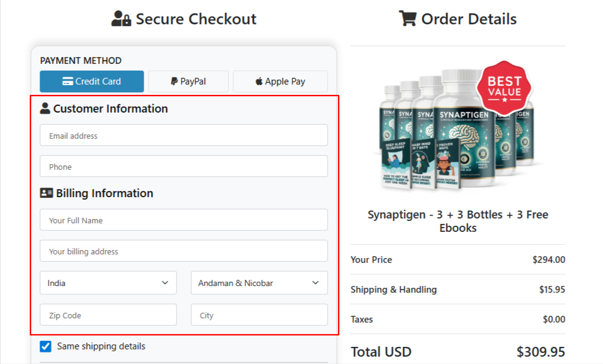Click the Your Full Name field
The image size is (603, 364).
[x=183, y=220]
